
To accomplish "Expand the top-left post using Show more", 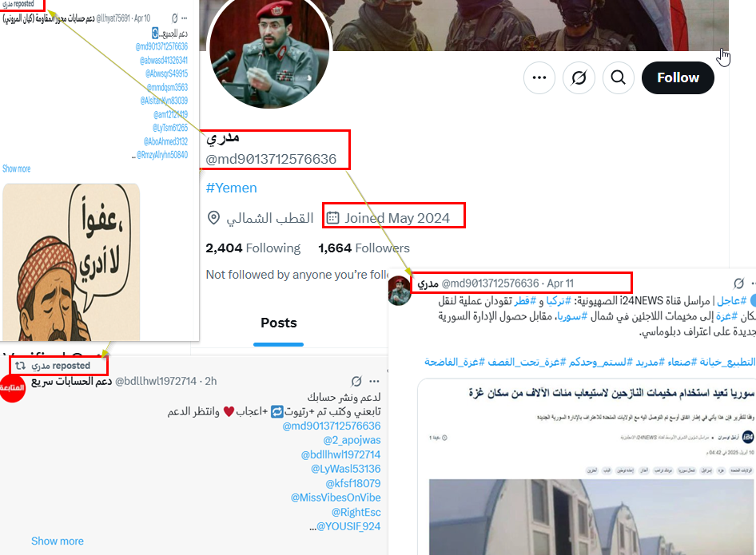I will [17, 168].
